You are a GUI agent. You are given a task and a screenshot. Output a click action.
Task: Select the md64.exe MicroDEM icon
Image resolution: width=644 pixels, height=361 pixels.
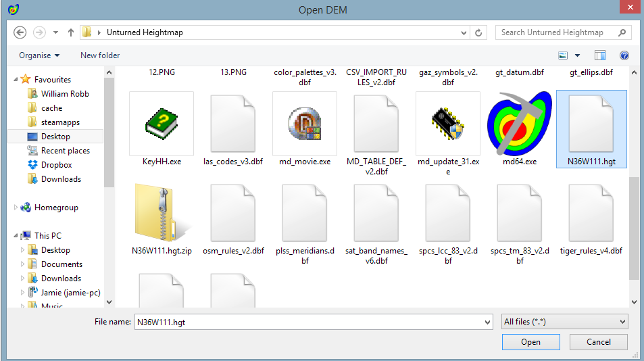coord(520,124)
